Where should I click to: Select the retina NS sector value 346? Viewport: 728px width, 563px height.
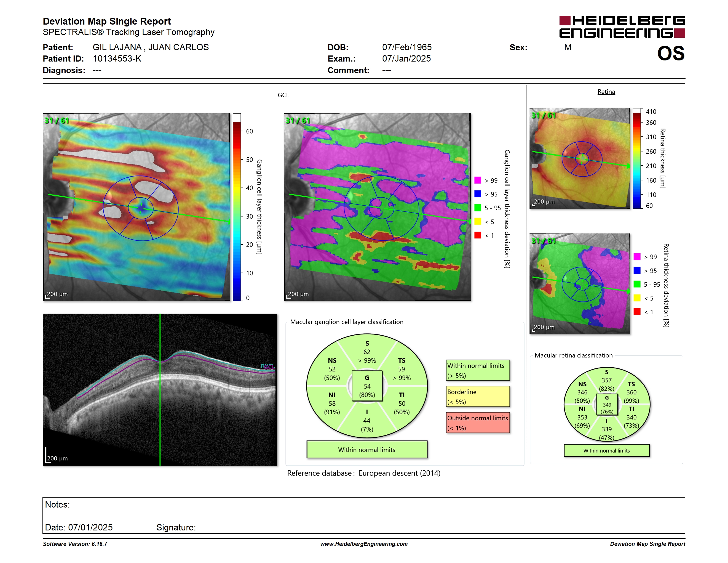coord(582,392)
